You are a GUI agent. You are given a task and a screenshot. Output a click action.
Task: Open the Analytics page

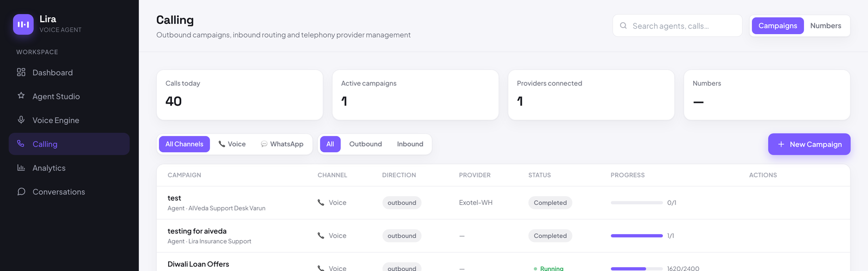point(69,167)
